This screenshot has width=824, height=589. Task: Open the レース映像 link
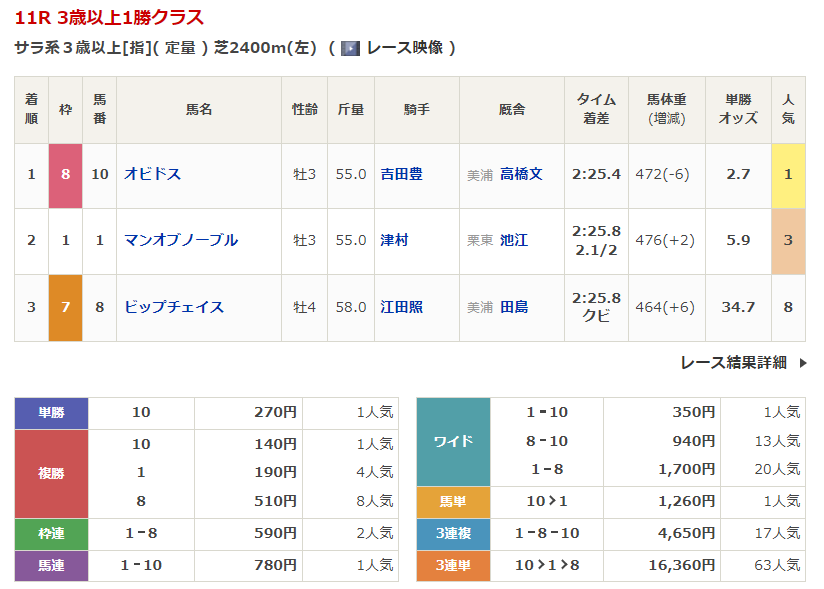pyautogui.click(x=405, y=48)
